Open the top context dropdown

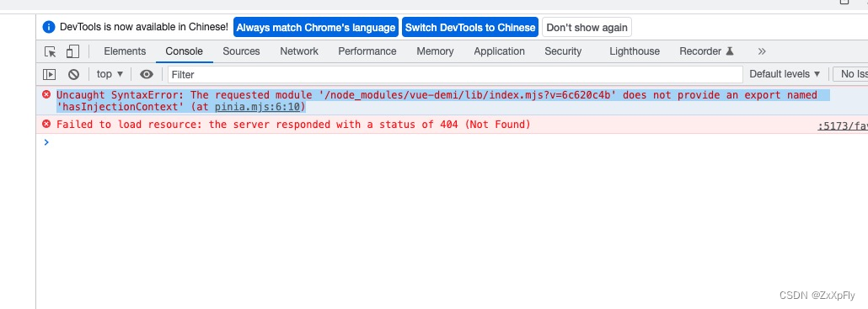[110, 74]
